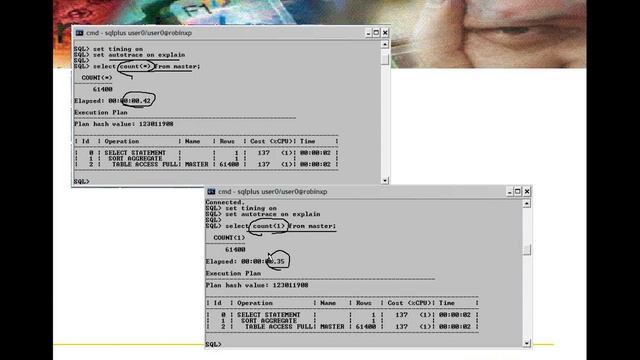
Task: Click 'Execution Plan' heading in lower window
Action: 233,273
